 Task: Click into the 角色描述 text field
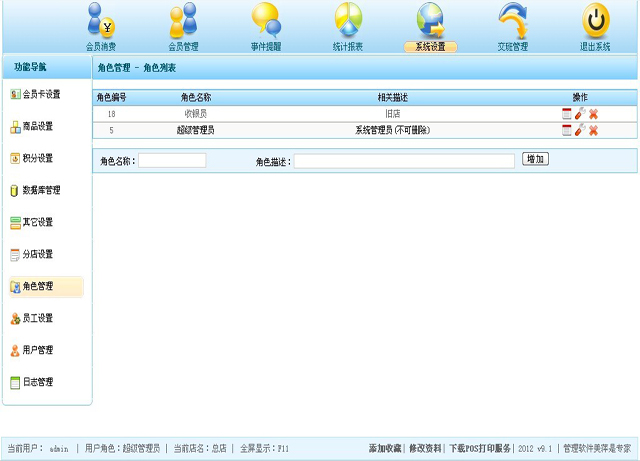click(404, 160)
